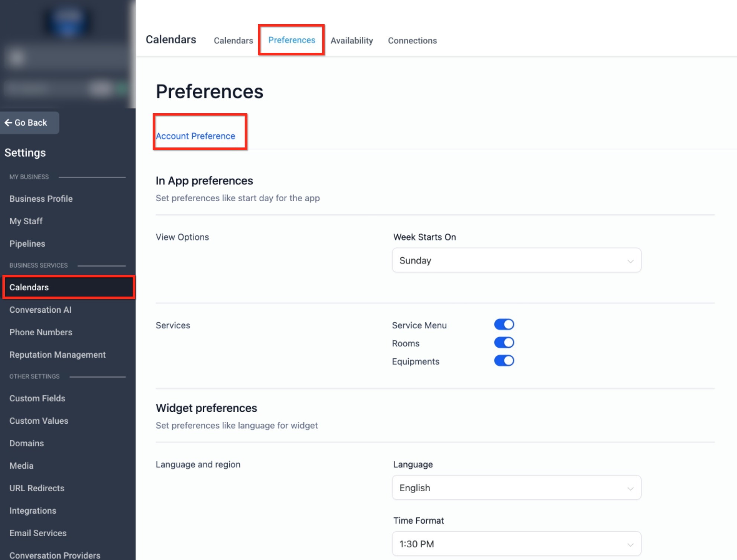This screenshot has height=560, width=737.
Task: Open the Time Format dropdown
Action: [516, 544]
